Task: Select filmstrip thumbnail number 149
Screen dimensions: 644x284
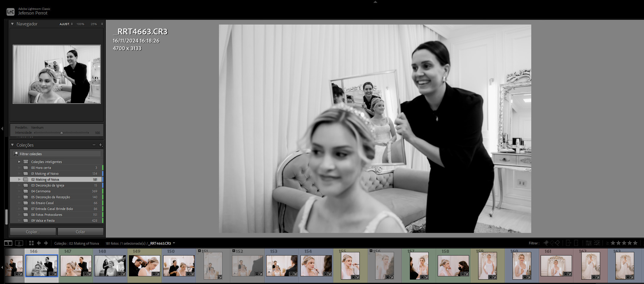Action: tap(145, 265)
